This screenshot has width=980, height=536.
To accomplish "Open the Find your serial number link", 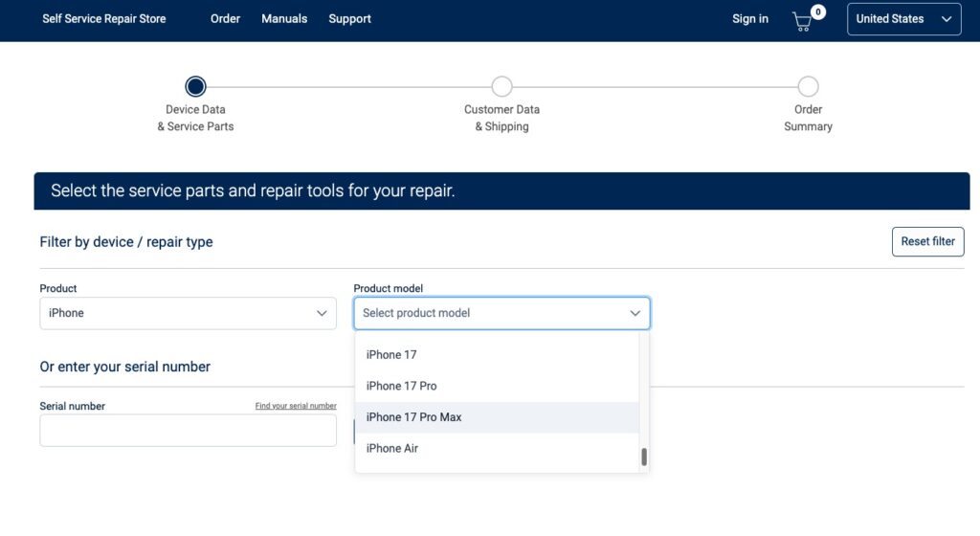I will click(296, 406).
